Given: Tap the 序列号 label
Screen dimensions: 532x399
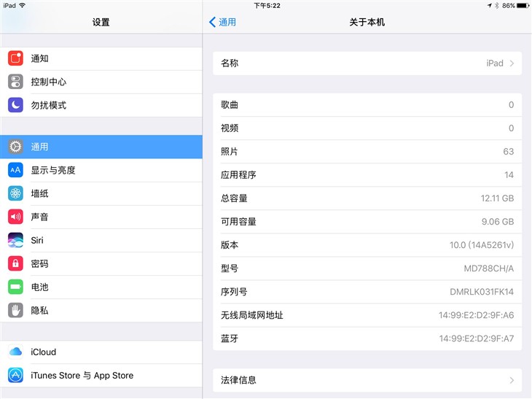Looking at the screenshot, I should pyautogui.click(x=234, y=292).
